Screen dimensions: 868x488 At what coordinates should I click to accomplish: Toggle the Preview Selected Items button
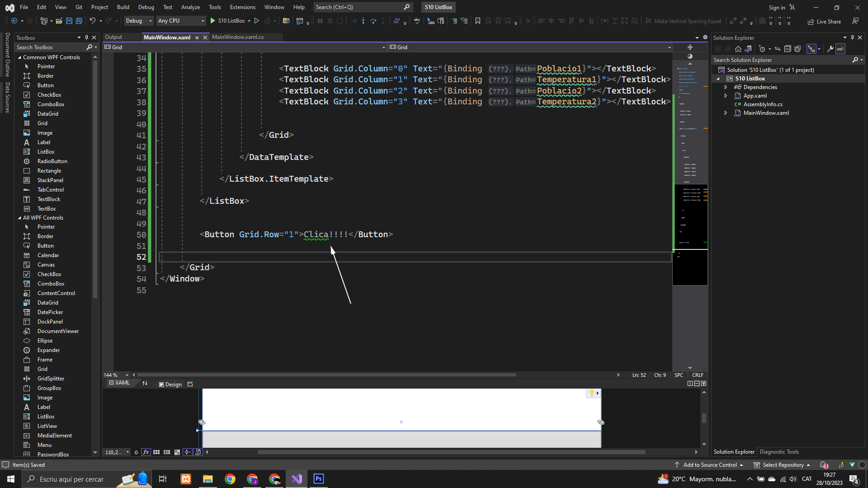(x=840, y=49)
